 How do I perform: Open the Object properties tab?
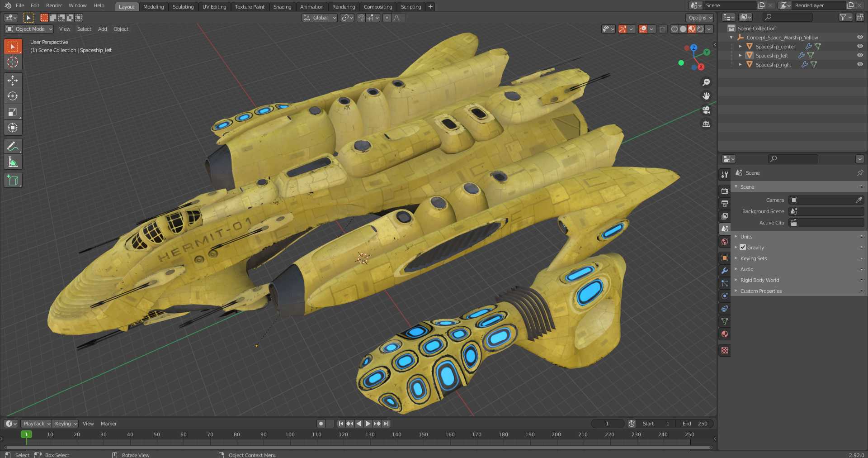coord(725,258)
